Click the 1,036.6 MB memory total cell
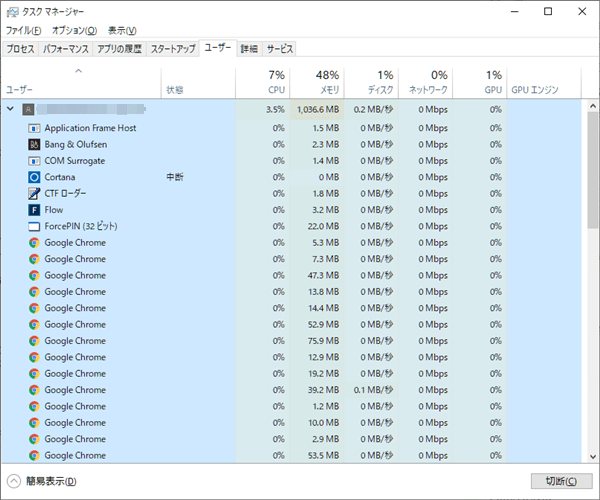Screen dimensions: 600x500 (x=317, y=109)
